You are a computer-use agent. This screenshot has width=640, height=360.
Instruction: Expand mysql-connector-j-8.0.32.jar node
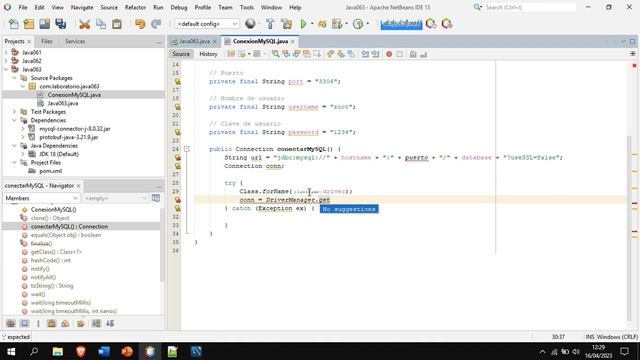[x=23, y=129]
